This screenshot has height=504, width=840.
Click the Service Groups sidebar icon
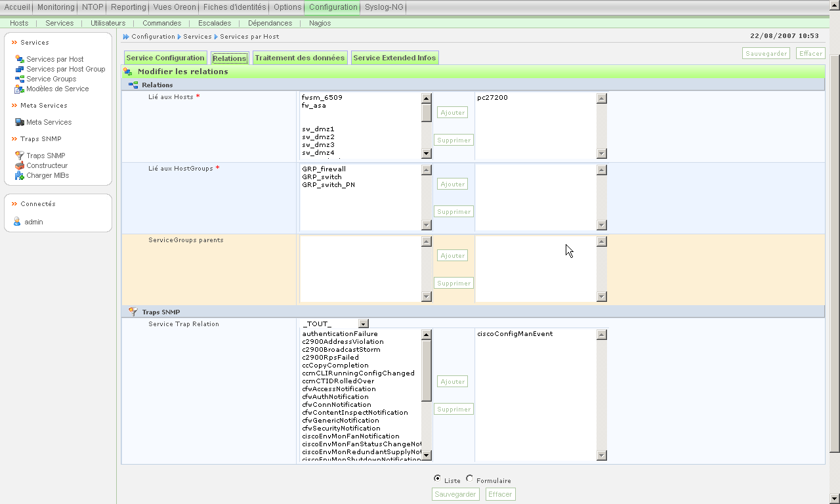20,79
